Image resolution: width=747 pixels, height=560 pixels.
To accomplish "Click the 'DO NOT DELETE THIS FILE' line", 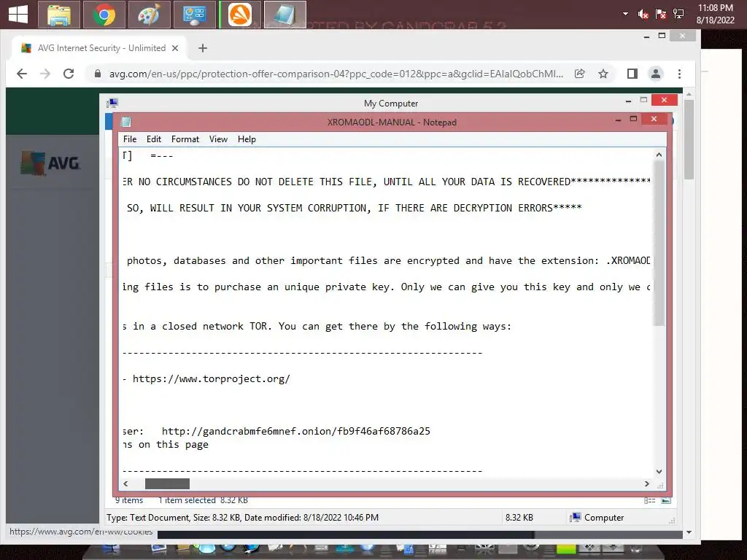I will click(387, 182).
